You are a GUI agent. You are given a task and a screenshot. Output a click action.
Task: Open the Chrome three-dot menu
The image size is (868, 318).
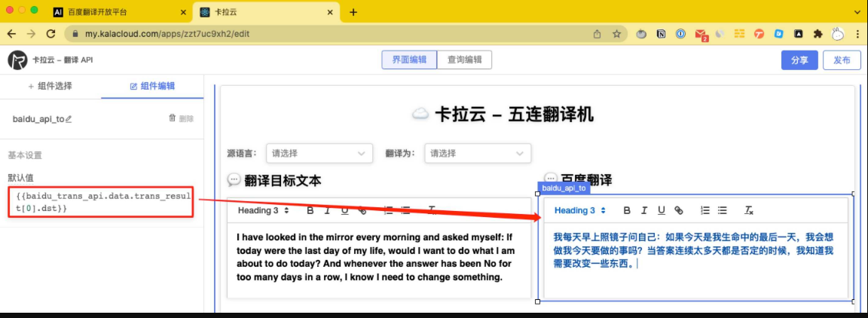point(858,34)
